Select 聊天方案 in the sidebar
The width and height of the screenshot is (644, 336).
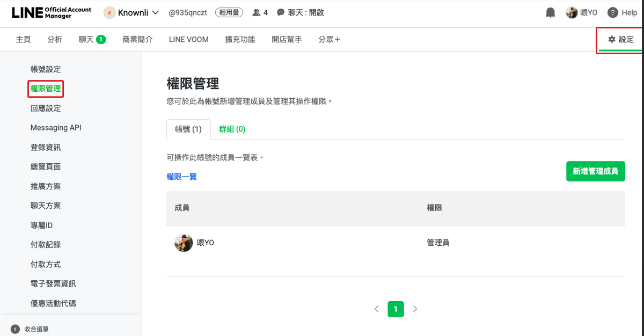(46, 206)
